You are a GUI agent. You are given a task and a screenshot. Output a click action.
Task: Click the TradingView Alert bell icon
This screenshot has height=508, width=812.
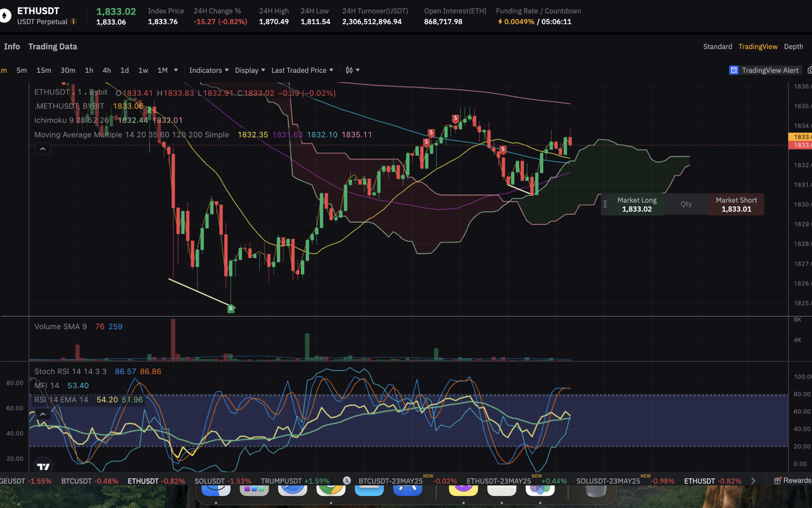pyautogui.click(x=734, y=70)
